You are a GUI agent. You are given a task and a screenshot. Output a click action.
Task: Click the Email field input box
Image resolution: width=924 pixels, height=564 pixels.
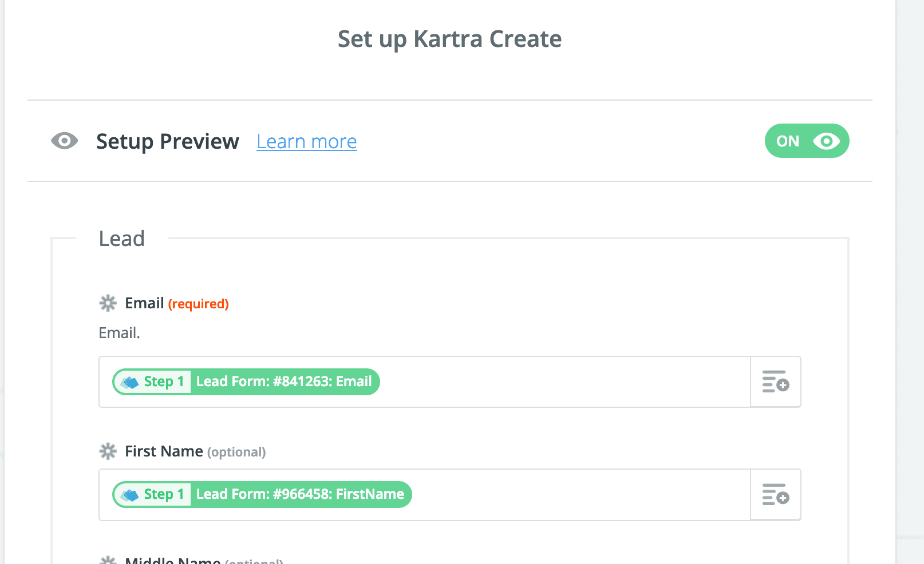point(424,382)
